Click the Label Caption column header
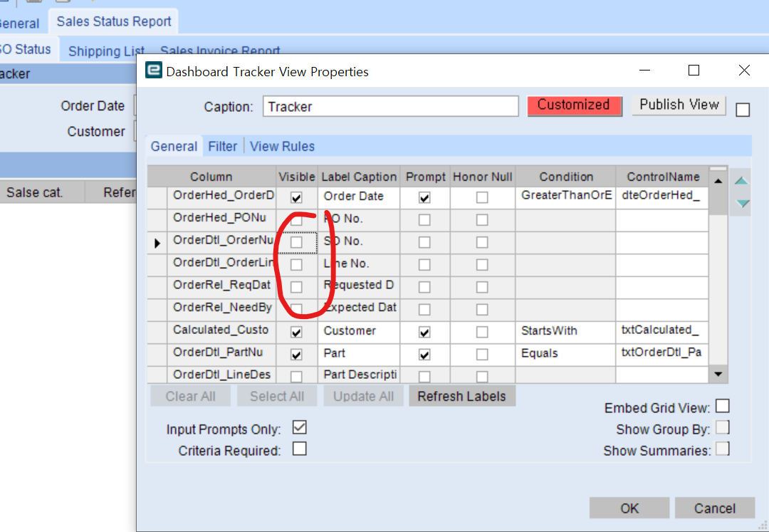The height and width of the screenshot is (532, 769). tap(359, 177)
